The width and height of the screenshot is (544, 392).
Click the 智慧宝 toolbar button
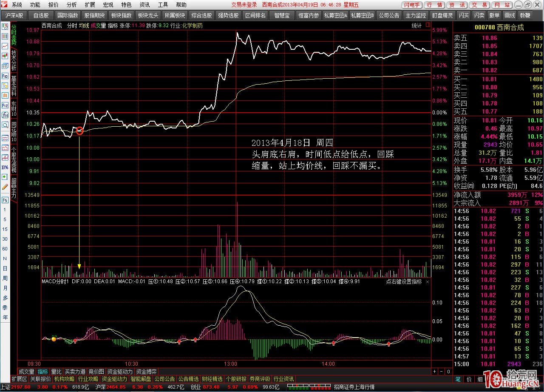click(282, 15)
